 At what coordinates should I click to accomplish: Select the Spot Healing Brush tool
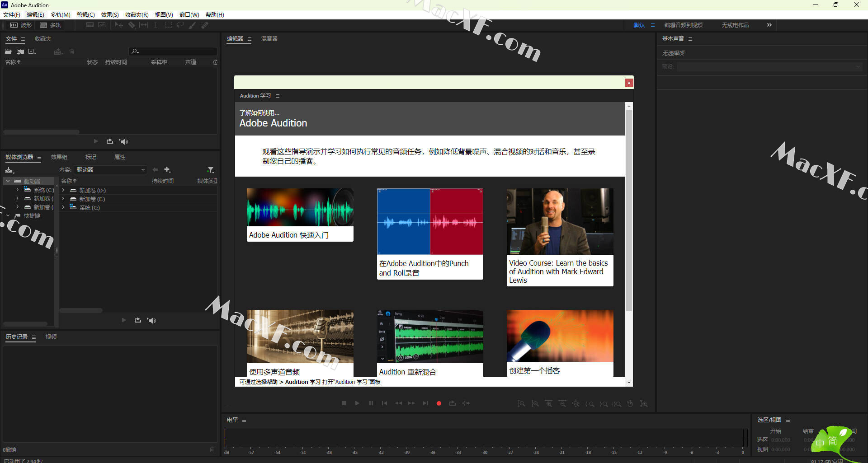point(205,25)
